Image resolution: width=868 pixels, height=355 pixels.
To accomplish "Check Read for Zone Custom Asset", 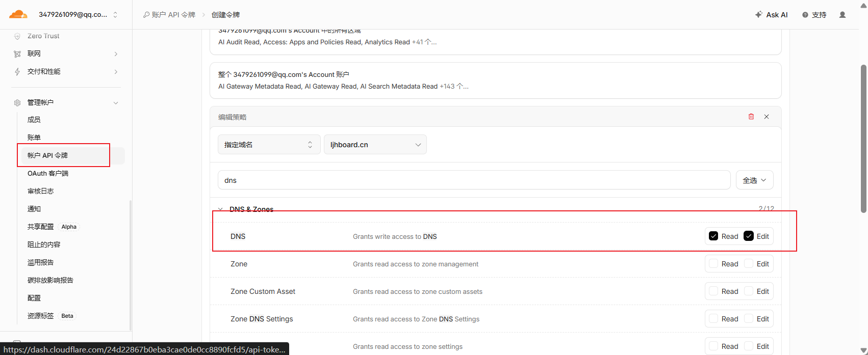I will [x=713, y=291].
